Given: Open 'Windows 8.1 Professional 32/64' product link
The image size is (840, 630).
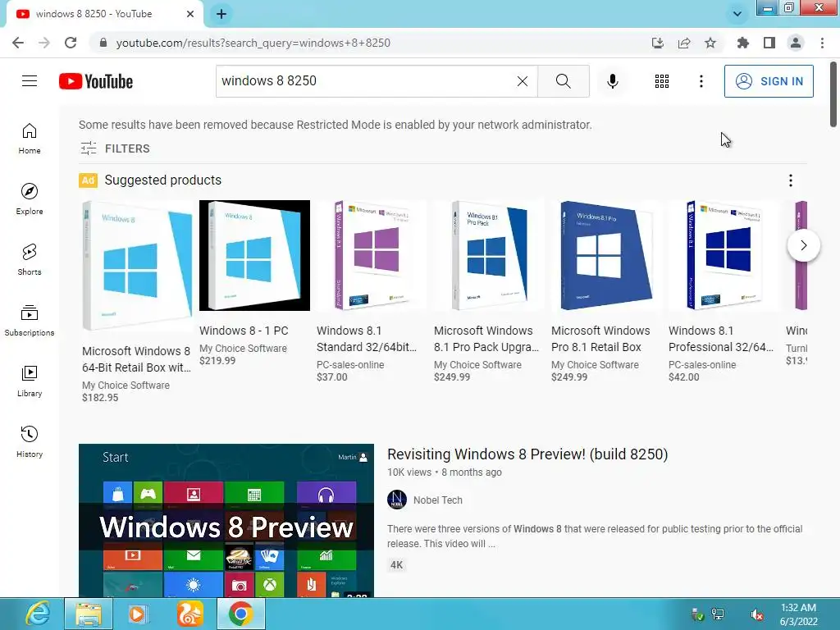Looking at the screenshot, I should click(720, 339).
